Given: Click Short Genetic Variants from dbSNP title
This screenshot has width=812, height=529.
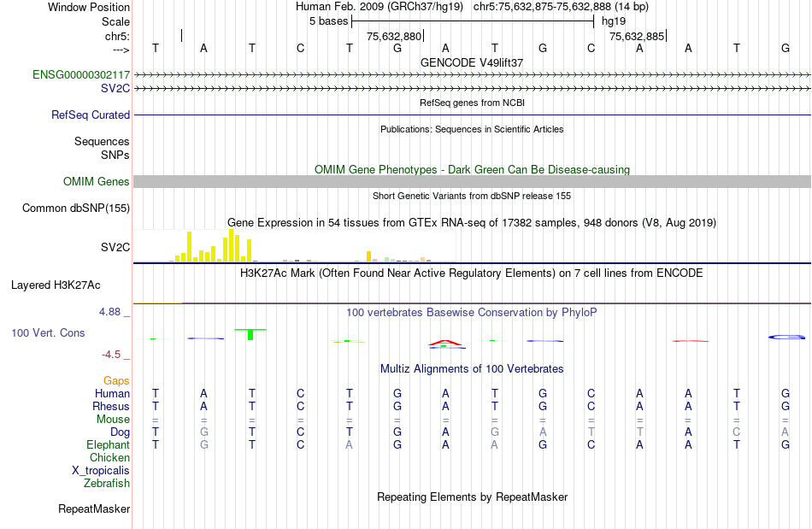Looking at the screenshot, I should pos(472,196).
